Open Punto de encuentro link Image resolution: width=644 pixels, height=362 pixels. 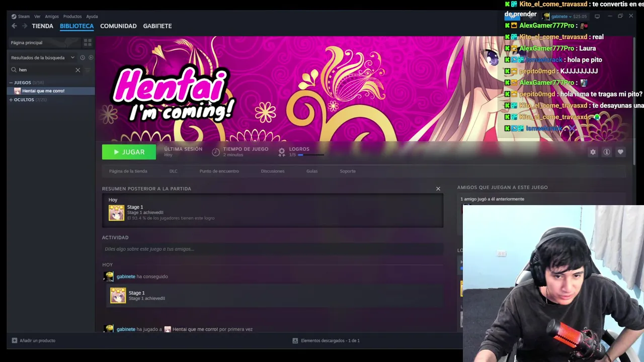(219, 171)
